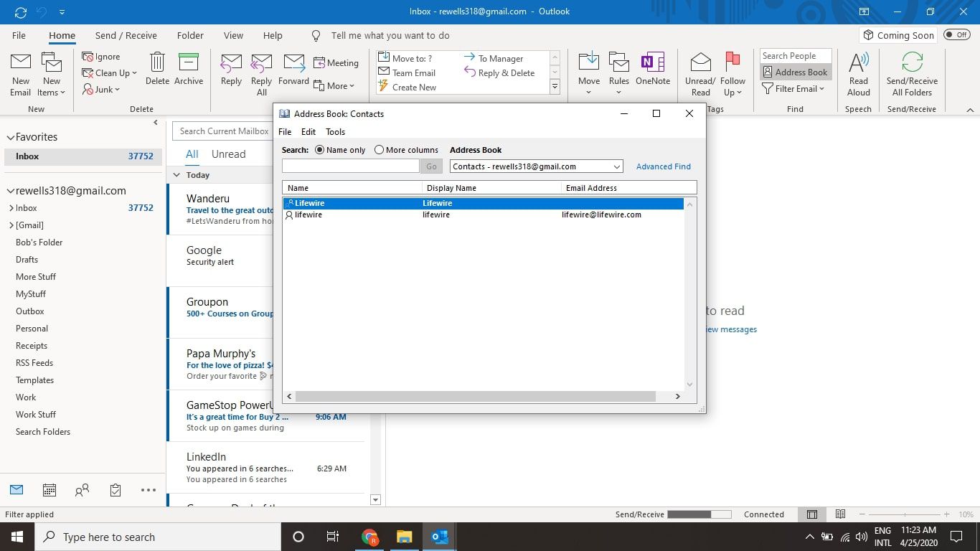Open the Tasks view icon

[x=116, y=490]
